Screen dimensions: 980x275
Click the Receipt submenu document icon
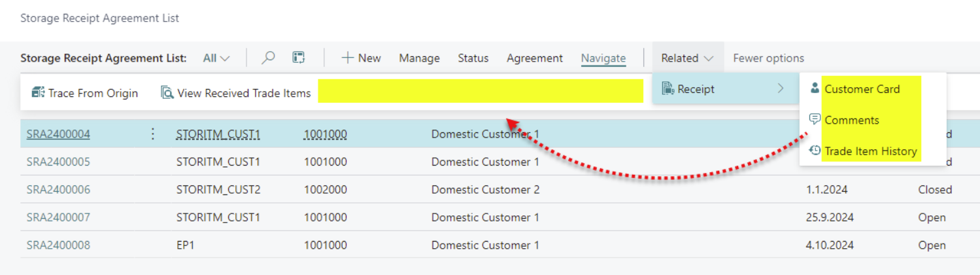[x=667, y=89]
